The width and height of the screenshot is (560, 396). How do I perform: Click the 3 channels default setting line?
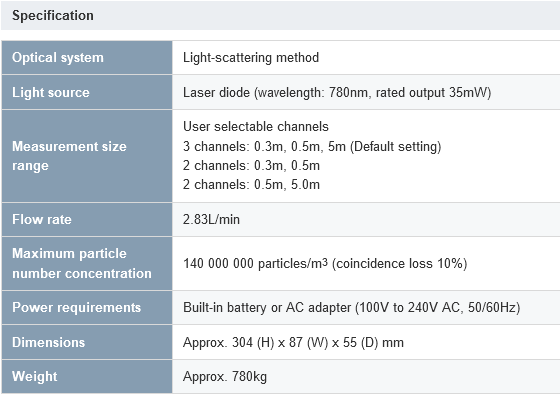coord(312,146)
